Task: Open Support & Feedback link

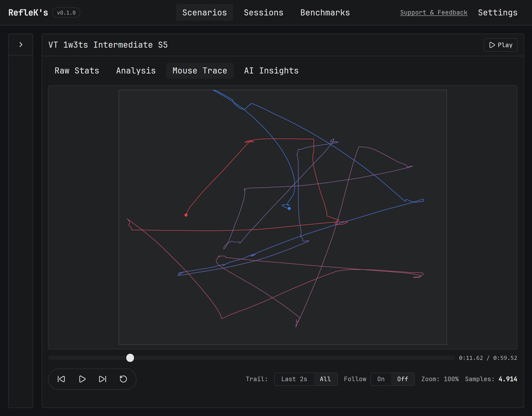Action: pos(434,12)
